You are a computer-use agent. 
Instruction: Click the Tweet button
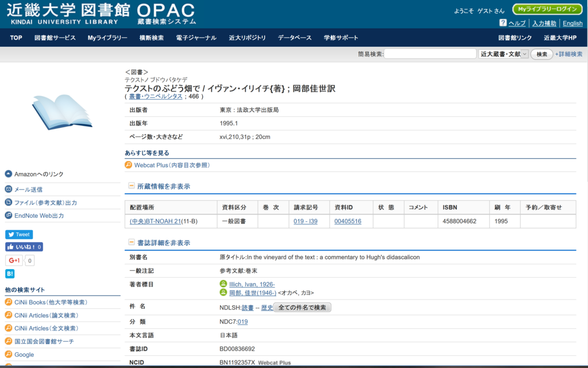click(x=19, y=235)
